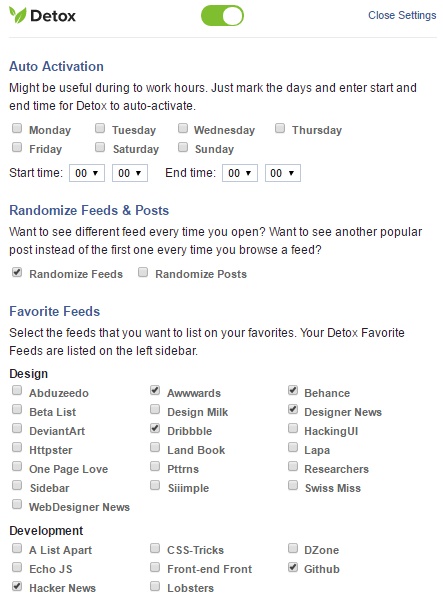Uncheck Awwwards in favorite feeds
Image resolution: width=443 pixels, height=598 pixels.
(155, 391)
